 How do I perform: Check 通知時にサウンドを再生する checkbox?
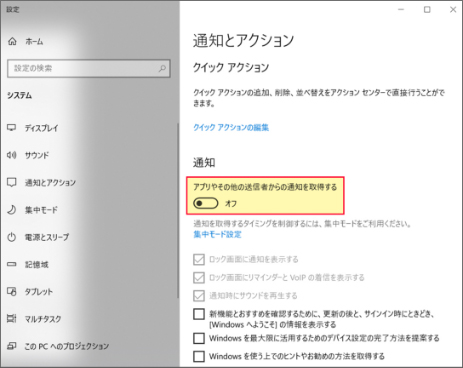pyautogui.click(x=199, y=295)
